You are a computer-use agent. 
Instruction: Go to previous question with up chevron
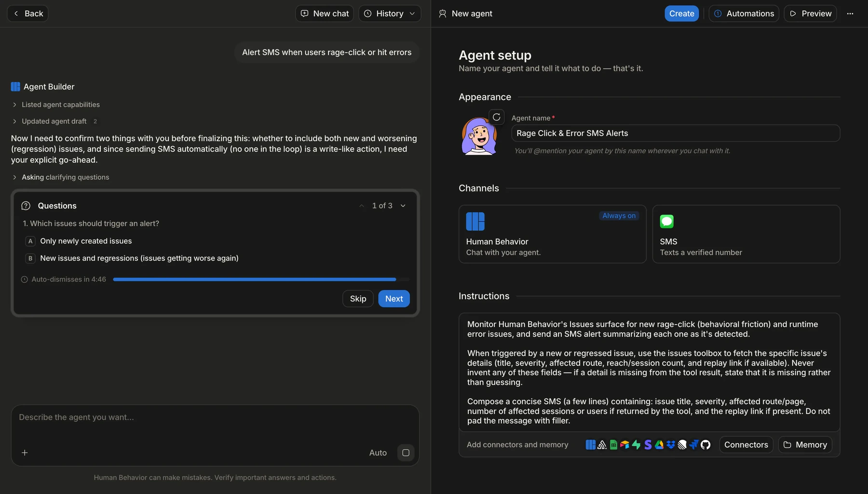362,206
